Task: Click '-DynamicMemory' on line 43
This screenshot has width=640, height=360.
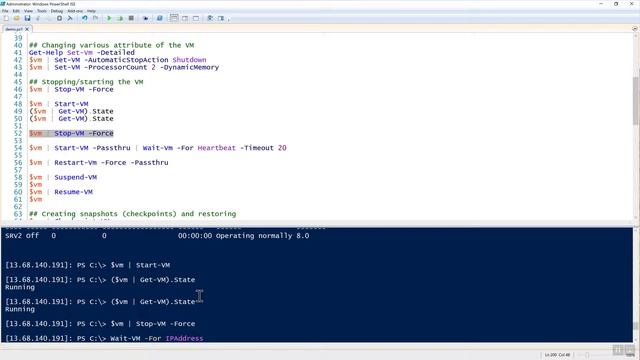Action: (190, 67)
